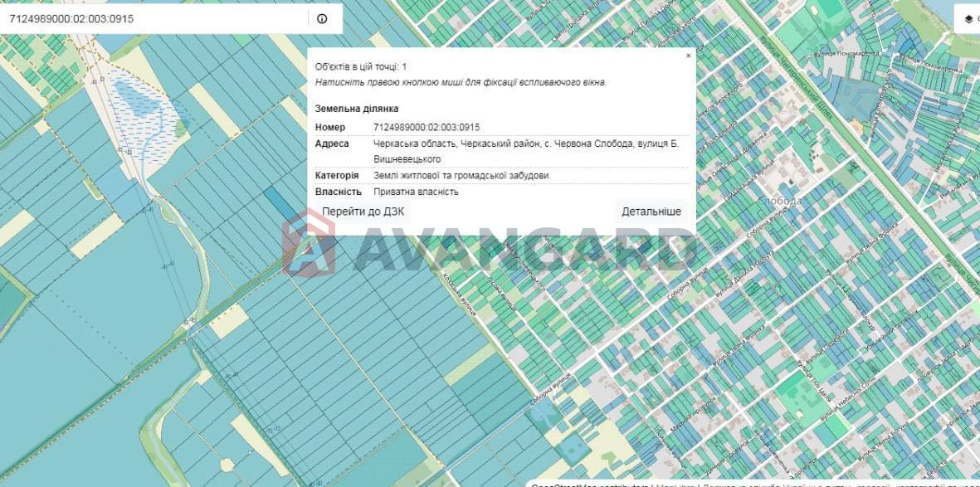Click the 'Земельна ділянка' popup heading
Viewport: 980px width, 487px height.
[x=357, y=109]
